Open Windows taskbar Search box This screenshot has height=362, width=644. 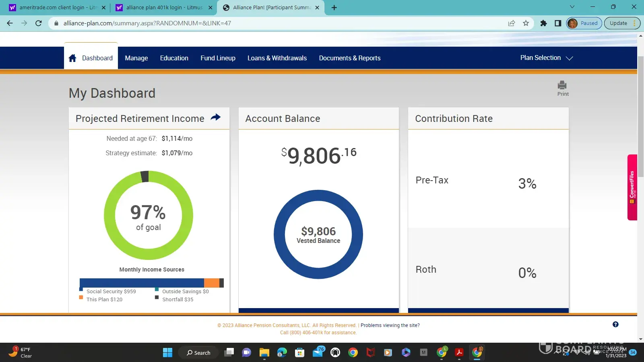click(198, 353)
